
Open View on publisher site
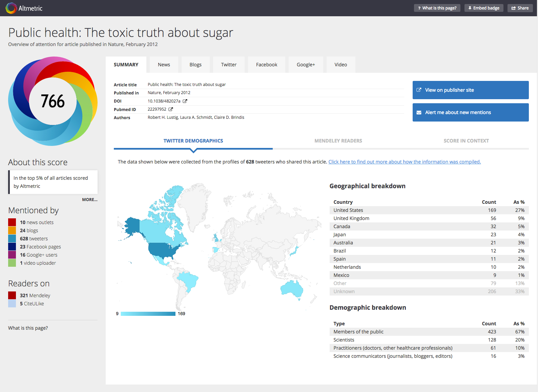pyautogui.click(x=471, y=90)
